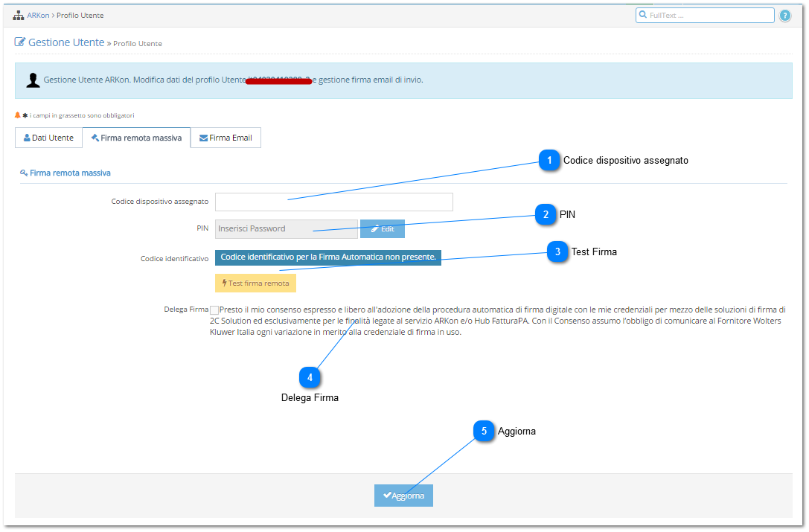This screenshot has height=532, width=809.
Task: Click the magnifier icon in FullText search
Action: coord(643,15)
